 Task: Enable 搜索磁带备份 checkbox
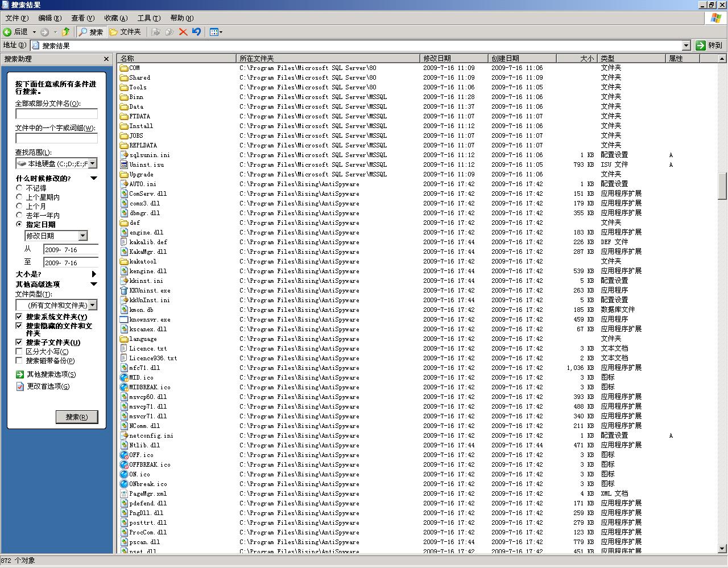(19, 361)
